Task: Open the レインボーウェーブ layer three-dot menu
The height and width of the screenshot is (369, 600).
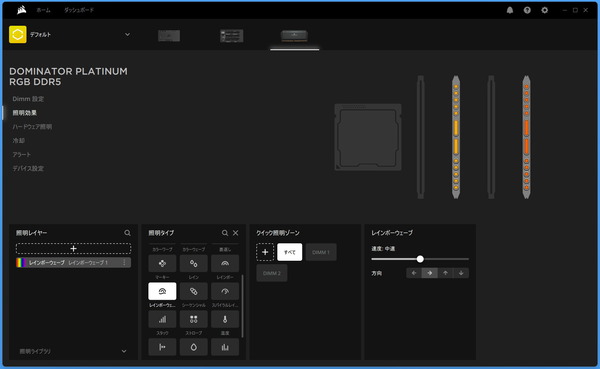Action: click(124, 263)
